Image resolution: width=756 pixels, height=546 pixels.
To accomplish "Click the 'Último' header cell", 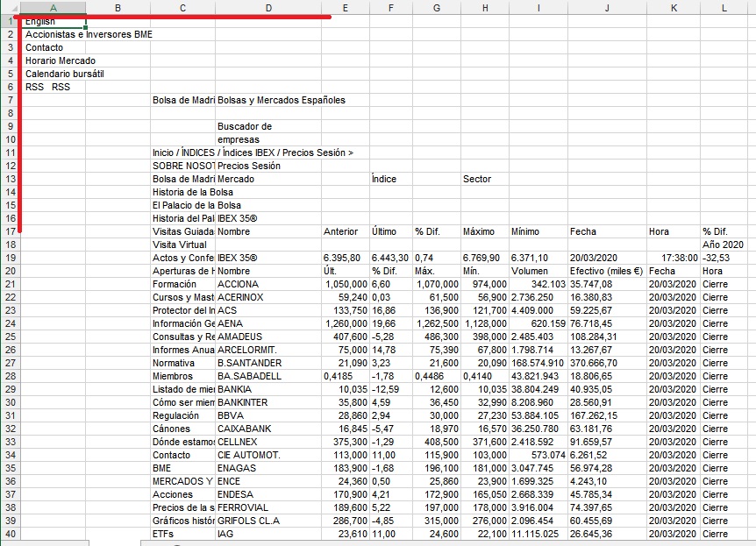I will pos(391,231).
